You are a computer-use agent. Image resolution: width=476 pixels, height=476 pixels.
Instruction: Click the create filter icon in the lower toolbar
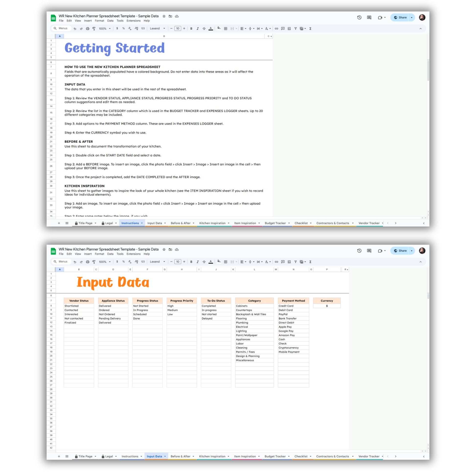click(295, 262)
